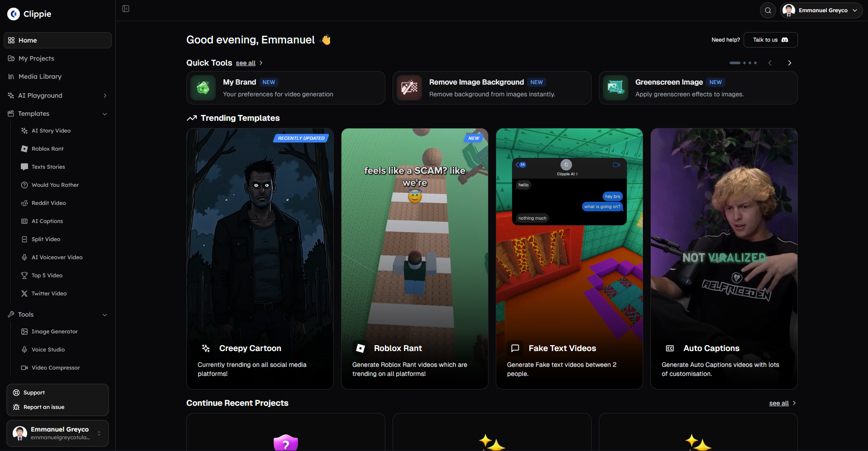Click the My Brand green gem icon
The image size is (868, 451).
tap(203, 88)
